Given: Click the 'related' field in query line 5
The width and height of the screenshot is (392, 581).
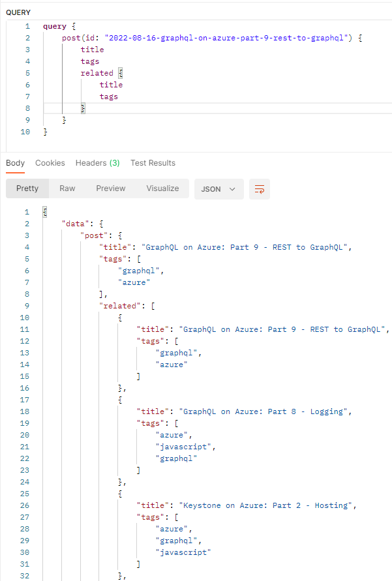Looking at the screenshot, I should click(97, 73).
